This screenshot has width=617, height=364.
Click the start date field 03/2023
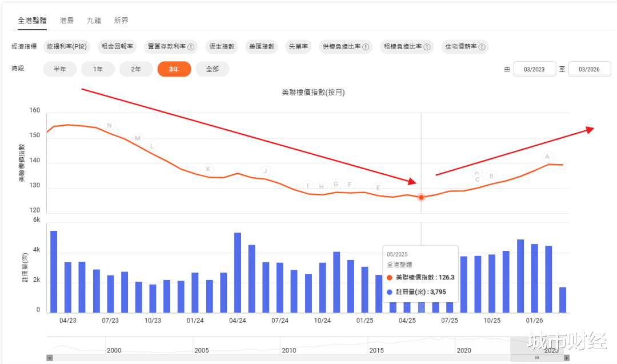tap(534, 69)
